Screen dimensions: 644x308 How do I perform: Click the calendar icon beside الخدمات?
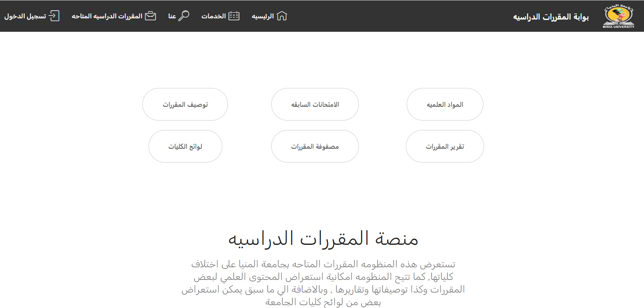234,16
